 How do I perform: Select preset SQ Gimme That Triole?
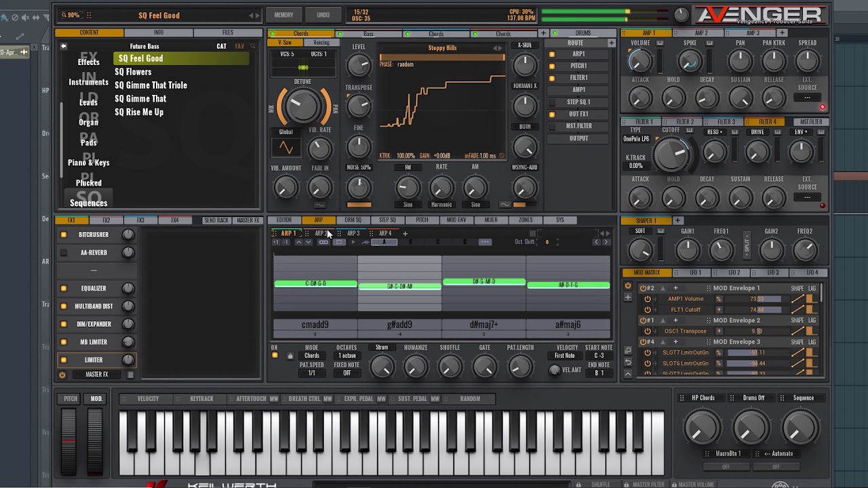[x=151, y=85]
